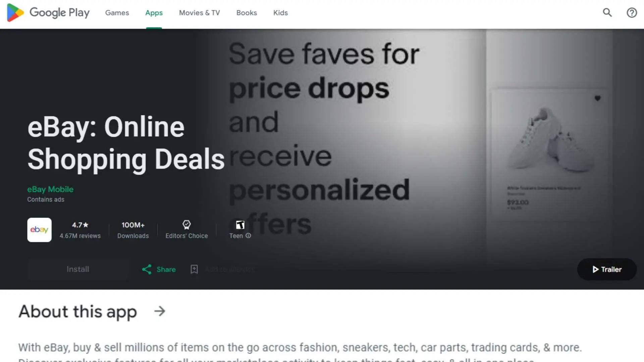The width and height of the screenshot is (644, 362).
Task: Click the info icon next to Teen rating
Action: click(x=248, y=236)
